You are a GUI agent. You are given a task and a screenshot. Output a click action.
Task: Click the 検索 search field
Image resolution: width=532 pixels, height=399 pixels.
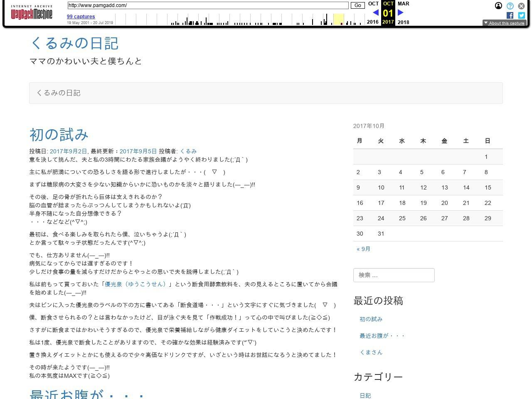coord(394,275)
